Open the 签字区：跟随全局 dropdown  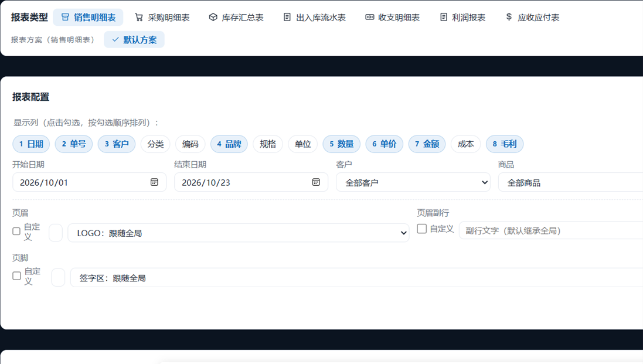[357, 277]
